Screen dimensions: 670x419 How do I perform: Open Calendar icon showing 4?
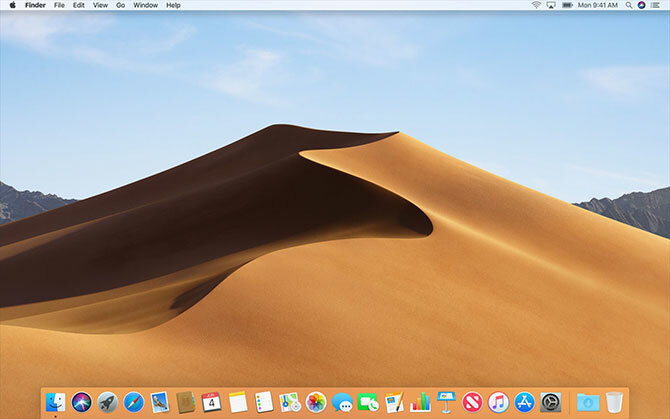pos(212,402)
